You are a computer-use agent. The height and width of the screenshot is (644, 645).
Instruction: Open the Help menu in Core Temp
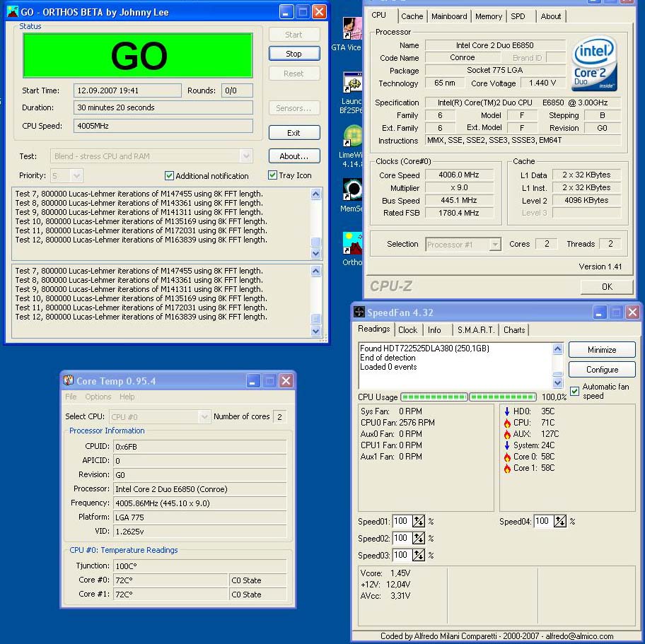[127, 397]
